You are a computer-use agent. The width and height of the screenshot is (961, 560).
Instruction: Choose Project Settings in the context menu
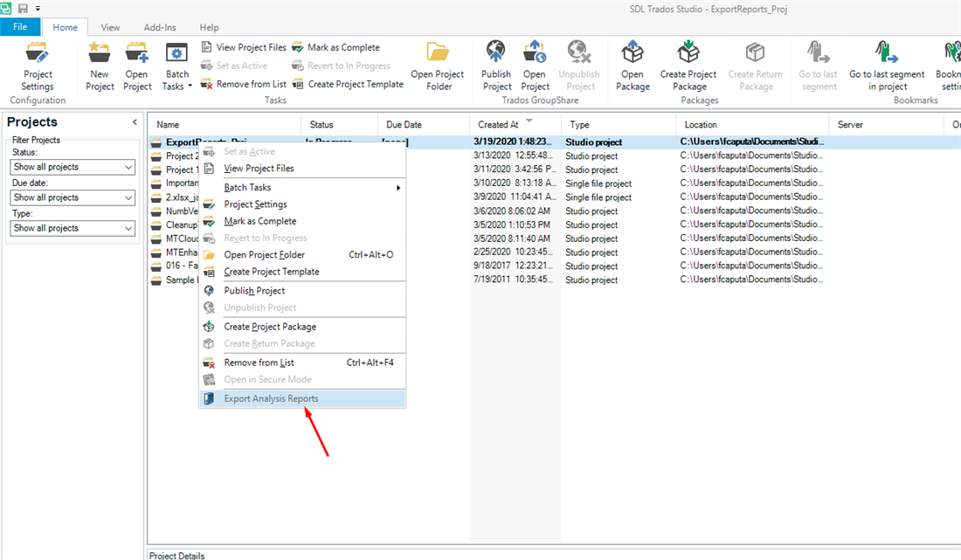click(302, 204)
